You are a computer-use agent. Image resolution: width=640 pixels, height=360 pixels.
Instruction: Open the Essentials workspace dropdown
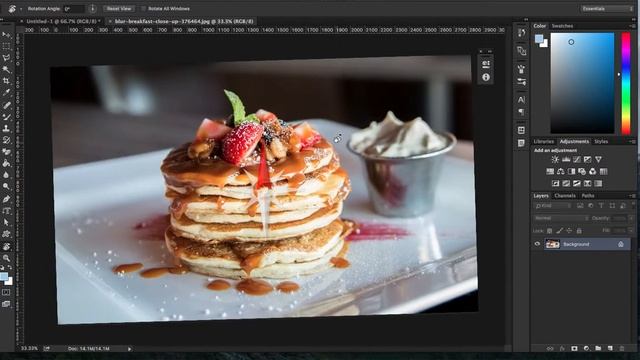pyautogui.click(x=607, y=9)
